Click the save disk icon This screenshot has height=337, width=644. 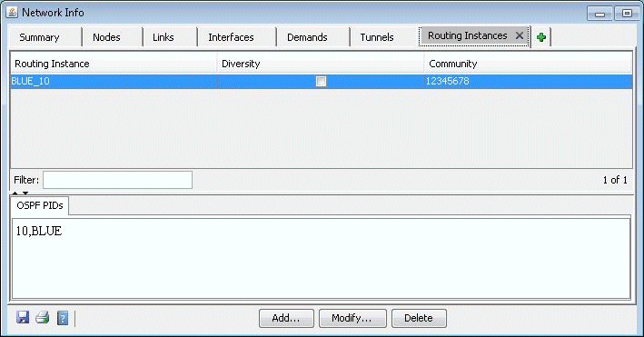tap(23, 317)
